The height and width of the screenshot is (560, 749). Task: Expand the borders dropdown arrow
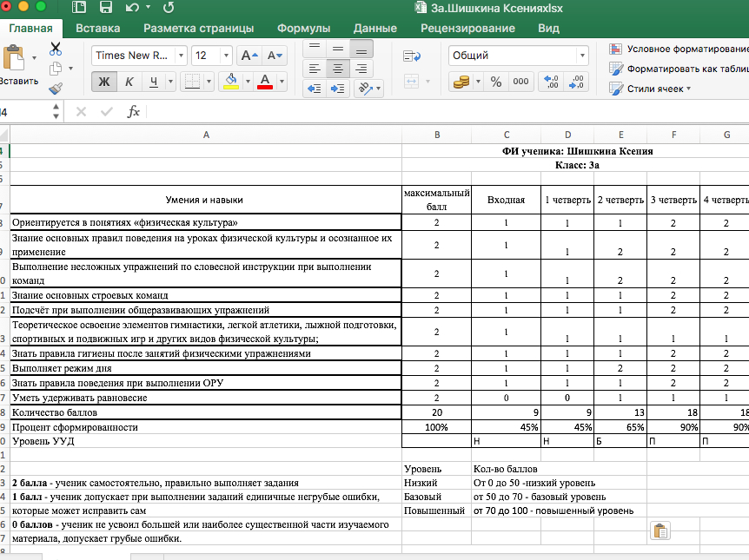(x=209, y=82)
